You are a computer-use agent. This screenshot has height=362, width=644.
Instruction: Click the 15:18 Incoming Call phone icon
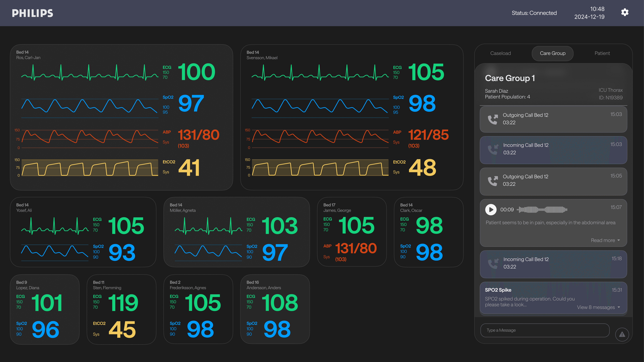point(493,264)
